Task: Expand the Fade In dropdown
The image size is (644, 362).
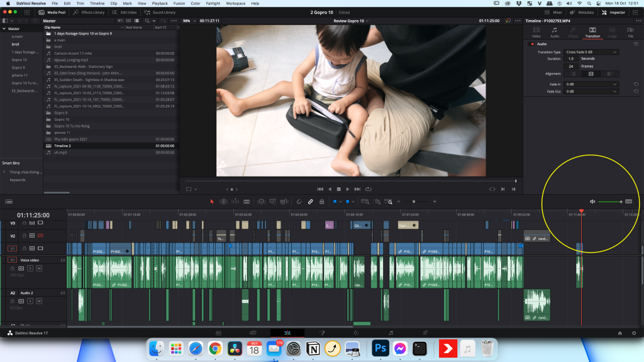Action: coord(591,84)
